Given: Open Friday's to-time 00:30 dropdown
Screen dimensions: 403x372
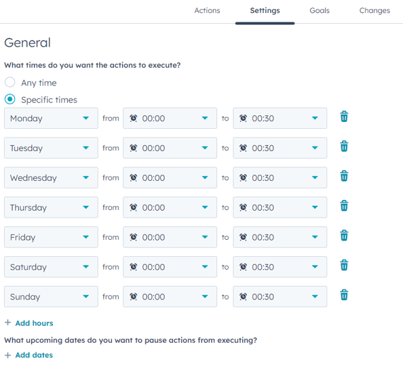Looking at the screenshot, I should coord(280,237).
